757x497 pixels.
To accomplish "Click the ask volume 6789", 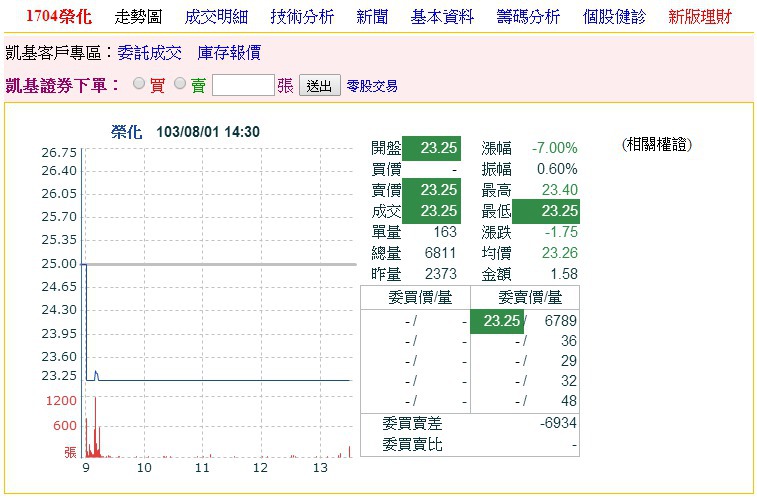I will pos(561,321).
